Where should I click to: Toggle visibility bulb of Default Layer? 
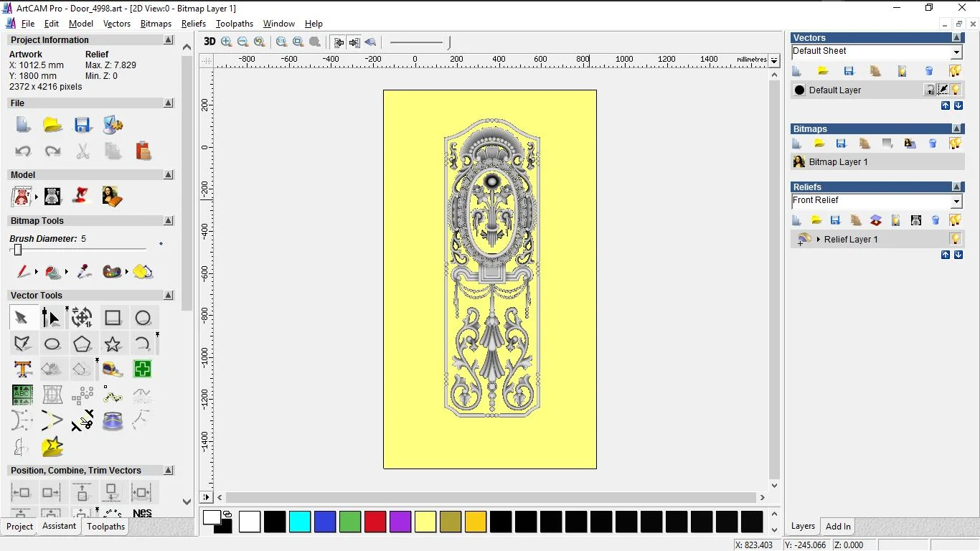[x=956, y=90]
